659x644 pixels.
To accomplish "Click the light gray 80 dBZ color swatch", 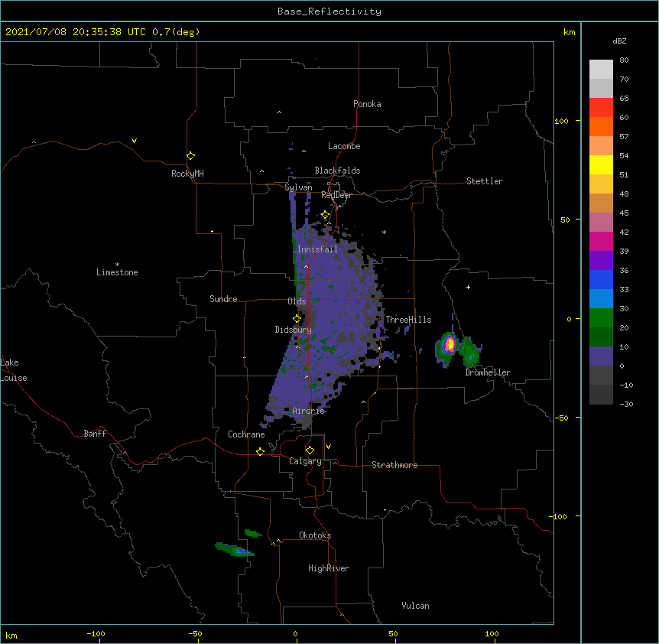I will pyautogui.click(x=601, y=70).
